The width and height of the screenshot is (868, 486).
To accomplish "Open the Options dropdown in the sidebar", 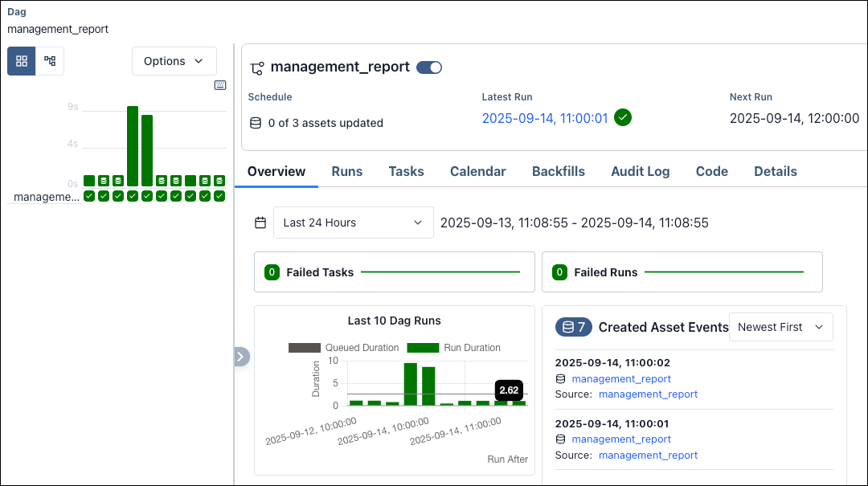I will point(174,61).
